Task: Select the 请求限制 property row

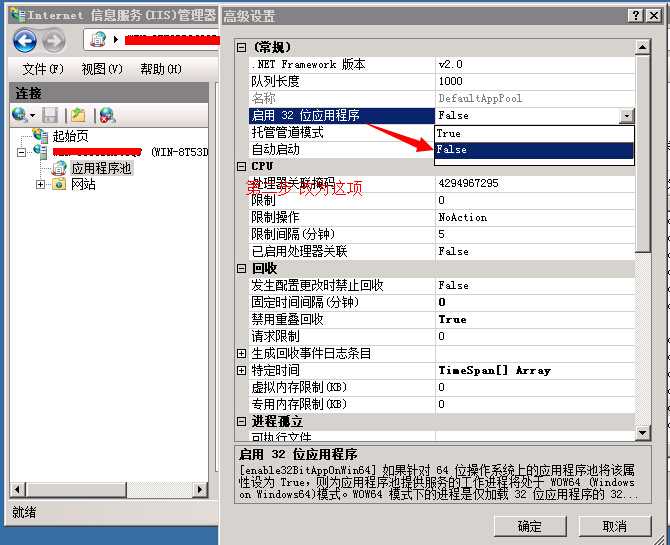Action: click(441, 336)
